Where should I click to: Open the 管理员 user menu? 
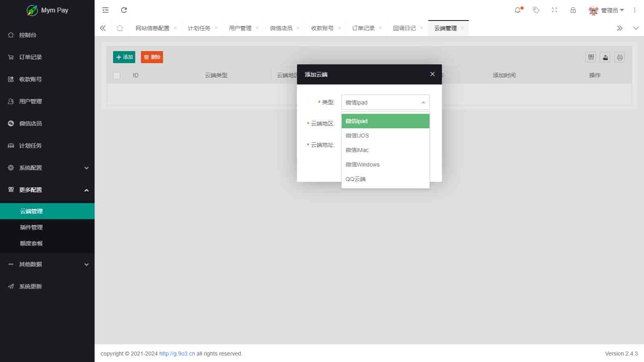tap(606, 10)
